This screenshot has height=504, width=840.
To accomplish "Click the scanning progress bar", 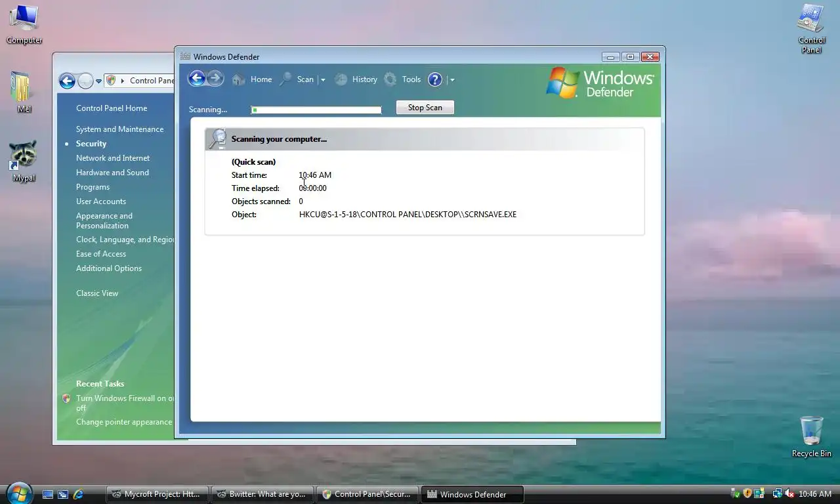I will [316, 110].
